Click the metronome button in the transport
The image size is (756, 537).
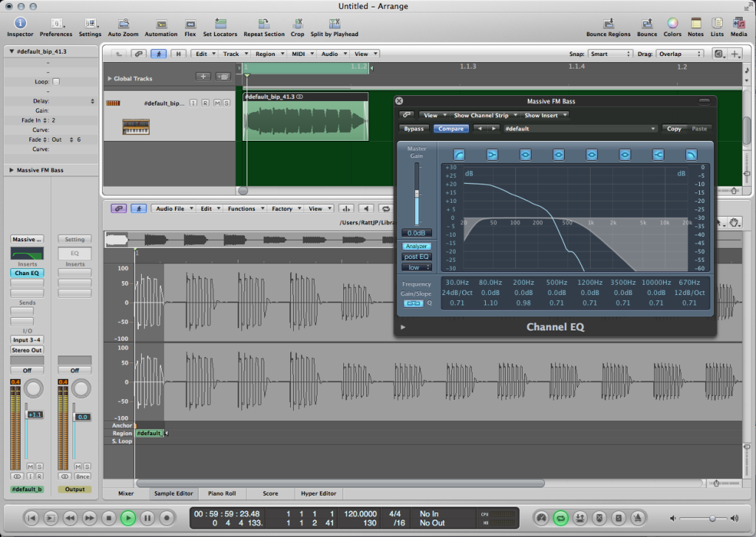(x=637, y=519)
